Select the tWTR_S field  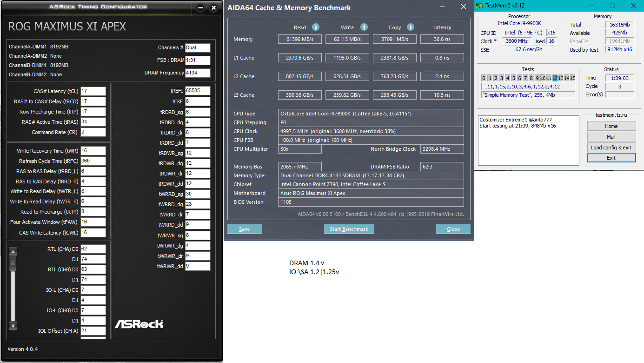tap(93, 202)
